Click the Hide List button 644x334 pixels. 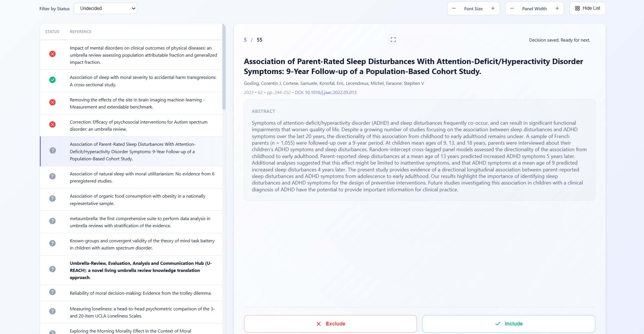(x=587, y=8)
